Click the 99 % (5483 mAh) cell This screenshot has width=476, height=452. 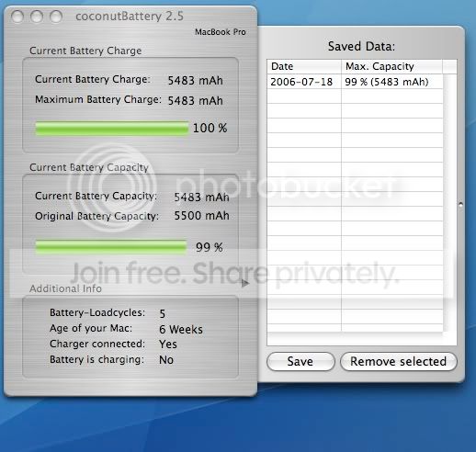click(x=387, y=82)
